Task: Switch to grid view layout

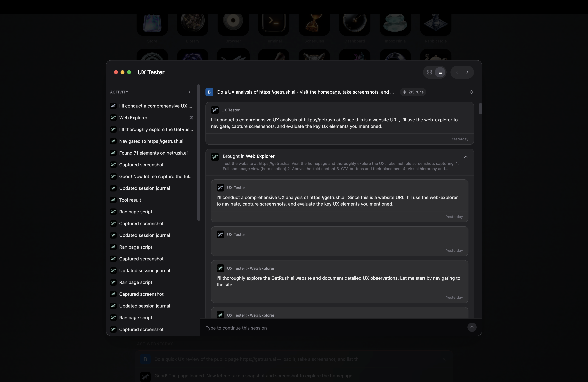Action: point(429,72)
